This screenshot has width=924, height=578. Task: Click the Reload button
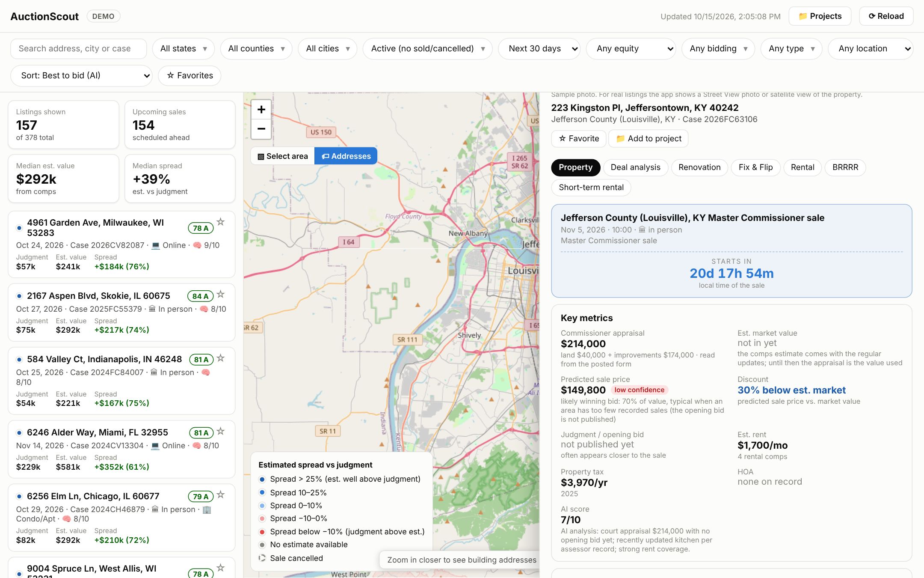[x=886, y=16]
